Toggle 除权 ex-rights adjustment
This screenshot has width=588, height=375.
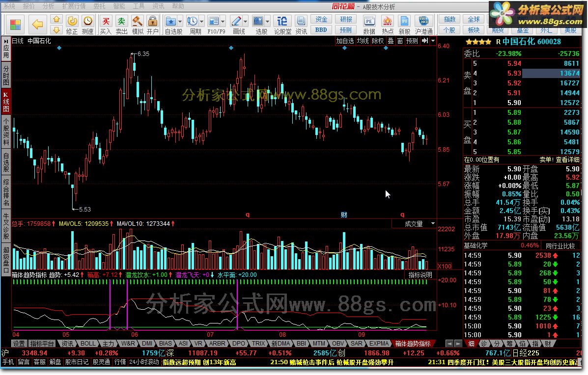tap(378, 41)
